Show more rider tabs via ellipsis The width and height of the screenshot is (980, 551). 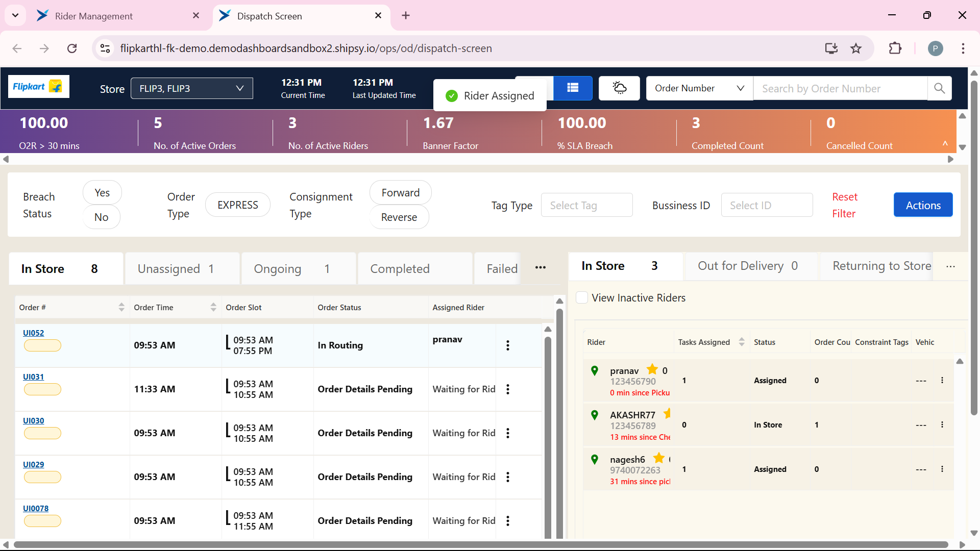950,266
